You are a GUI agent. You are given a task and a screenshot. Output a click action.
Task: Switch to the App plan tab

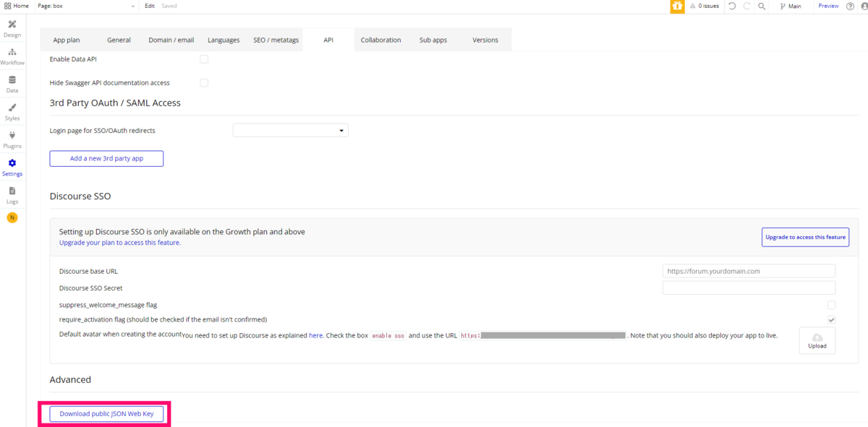point(67,40)
